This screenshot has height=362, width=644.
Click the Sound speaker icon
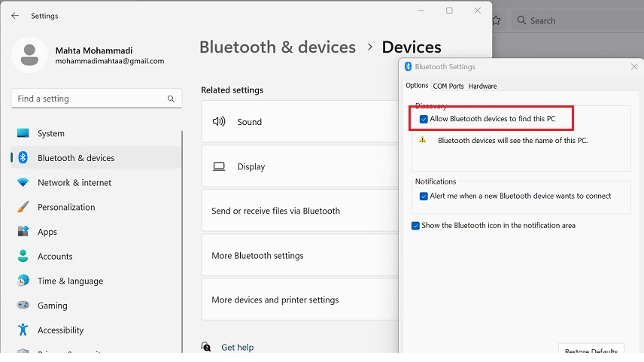[219, 122]
